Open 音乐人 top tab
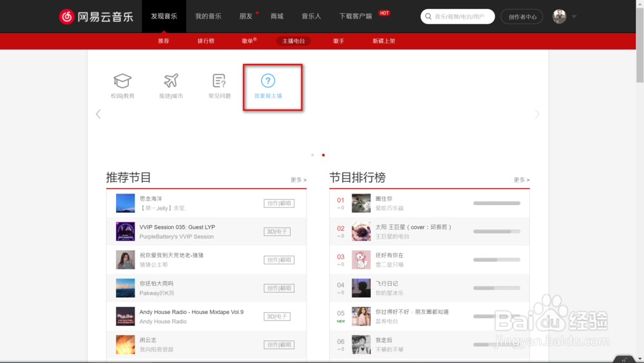644x363 pixels. (311, 17)
